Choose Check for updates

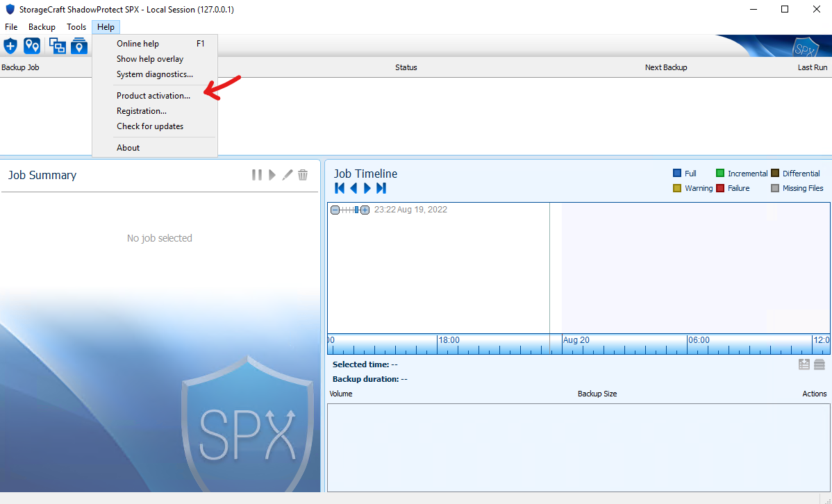pos(150,126)
